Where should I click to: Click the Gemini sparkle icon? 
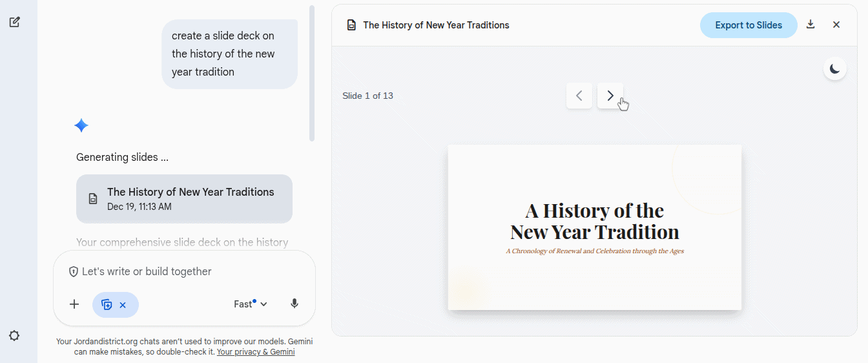click(x=81, y=125)
